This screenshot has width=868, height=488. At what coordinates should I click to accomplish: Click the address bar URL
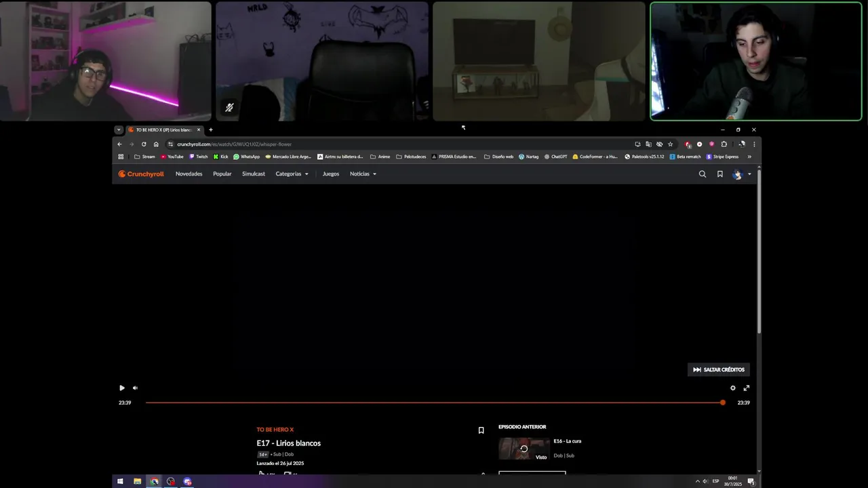point(235,144)
